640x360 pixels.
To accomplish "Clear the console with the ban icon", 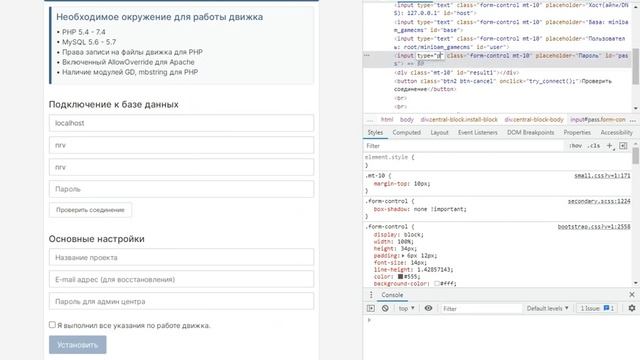I will coord(385,309).
